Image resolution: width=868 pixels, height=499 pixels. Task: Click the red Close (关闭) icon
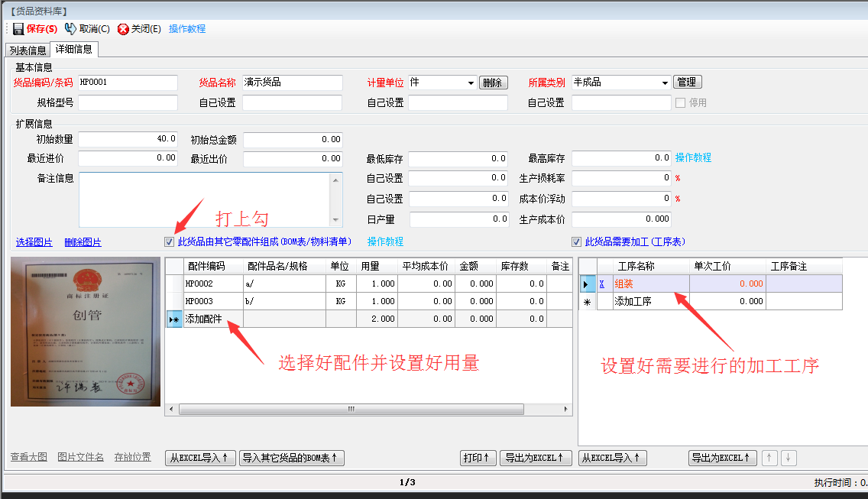(x=121, y=28)
